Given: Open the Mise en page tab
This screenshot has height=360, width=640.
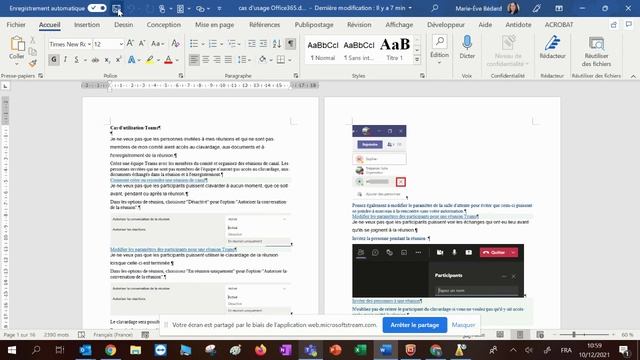Looking at the screenshot, I should tap(214, 25).
